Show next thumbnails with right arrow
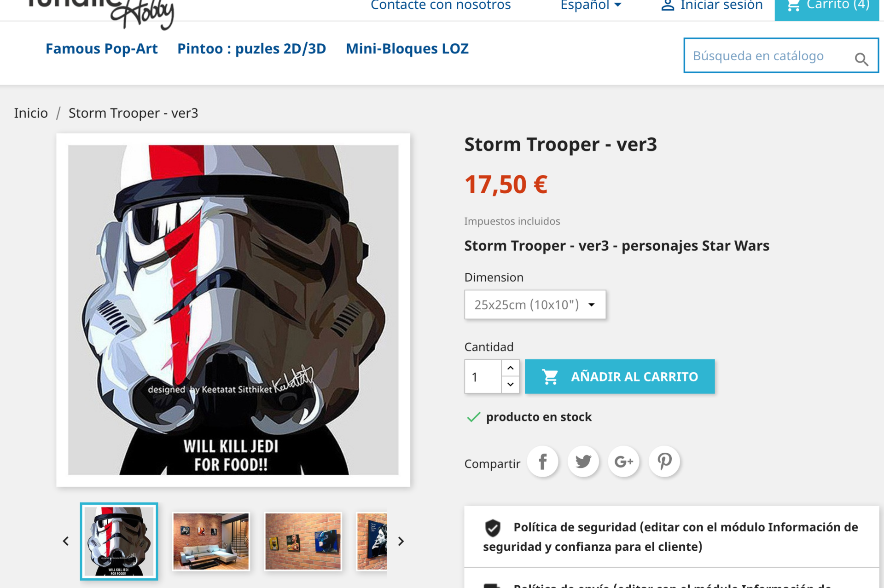 [x=401, y=542]
